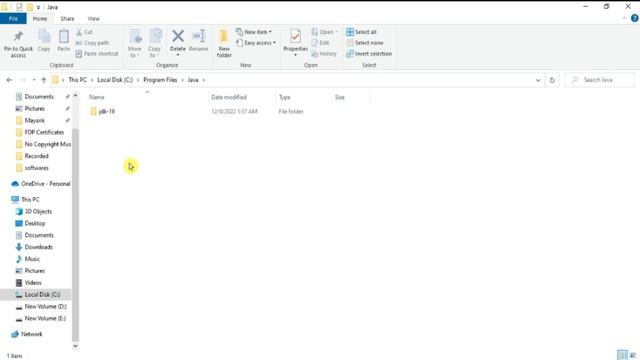640x360 pixels.
Task: Open Downloads in navigation pane
Action: (x=38, y=247)
